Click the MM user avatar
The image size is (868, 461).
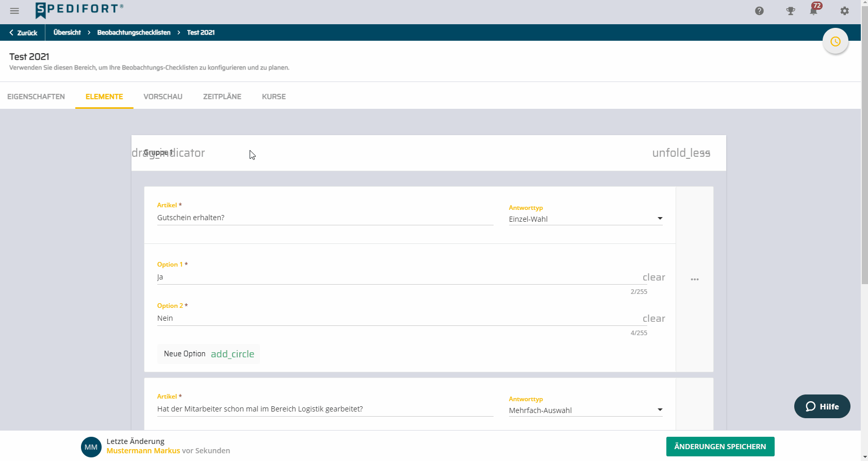coord(91,447)
